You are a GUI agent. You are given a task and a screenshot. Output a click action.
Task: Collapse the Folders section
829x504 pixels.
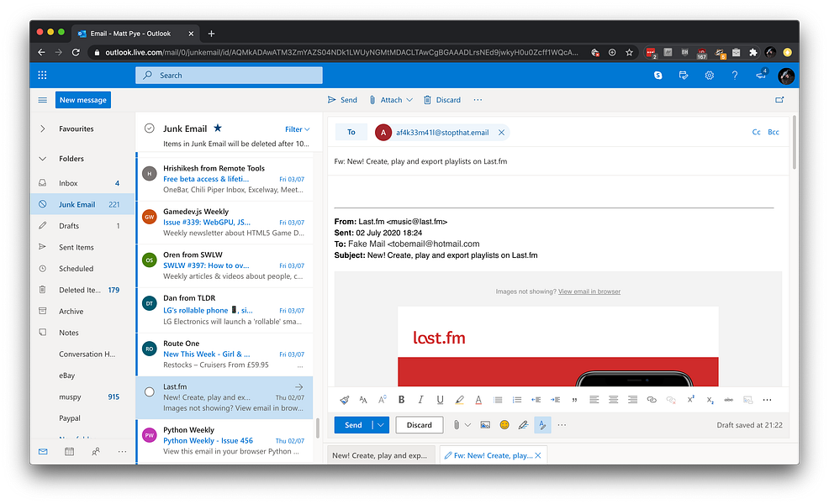(x=43, y=159)
